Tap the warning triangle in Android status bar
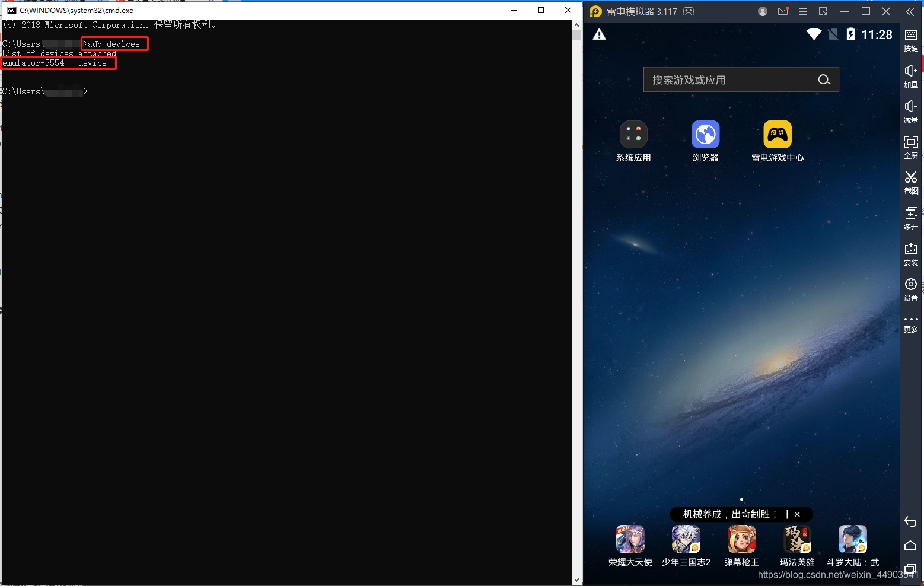Screen dimensions: 924x586 [x=600, y=34]
